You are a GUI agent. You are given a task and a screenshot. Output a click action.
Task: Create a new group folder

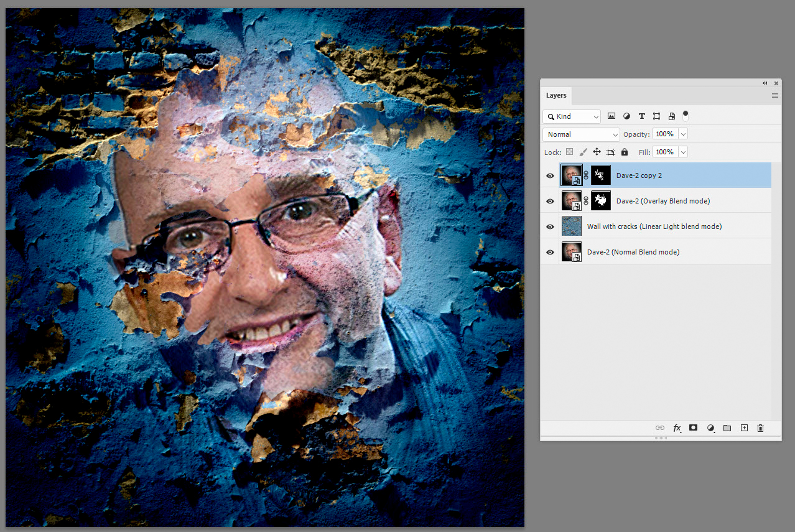tap(727, 428)
